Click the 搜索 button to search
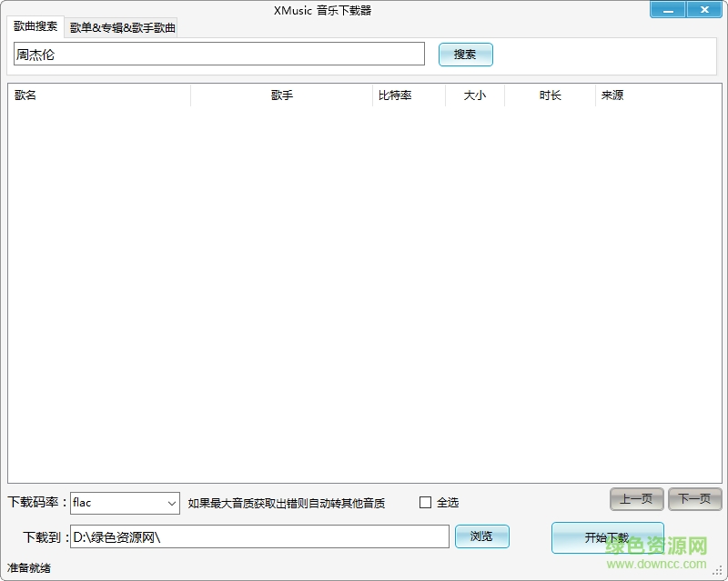The width and height of the screenshot is (728, 581). tap(465, 55)
